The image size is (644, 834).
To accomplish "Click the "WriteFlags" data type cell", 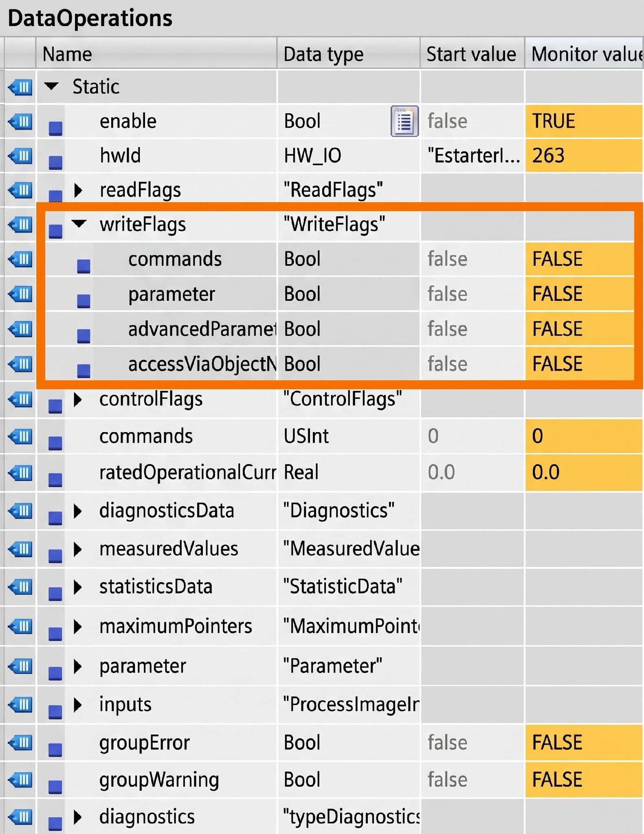I will [349, 224].
